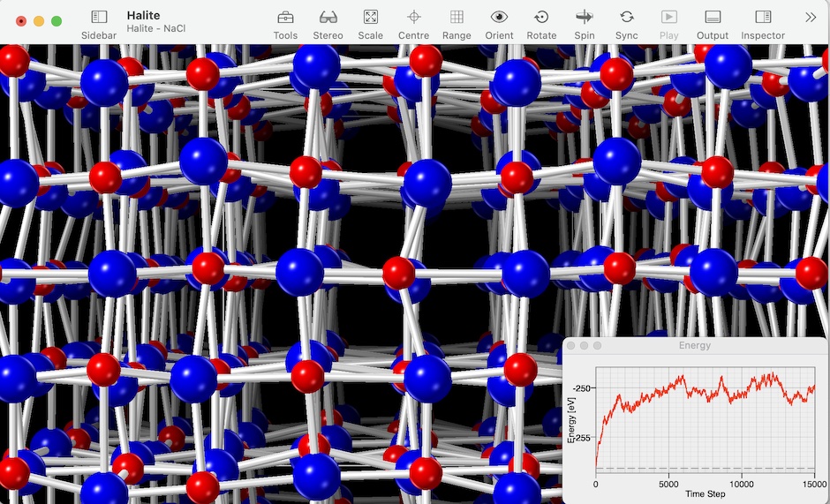Screen dimensions: 830x504
Task: Click the Scale toolbar icon
Action: click(371, 18)
